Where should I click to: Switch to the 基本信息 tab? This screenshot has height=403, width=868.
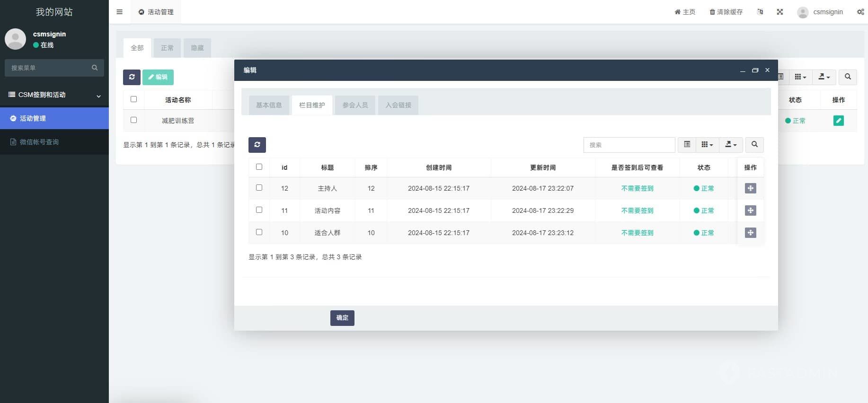click(x=269, y=105)
